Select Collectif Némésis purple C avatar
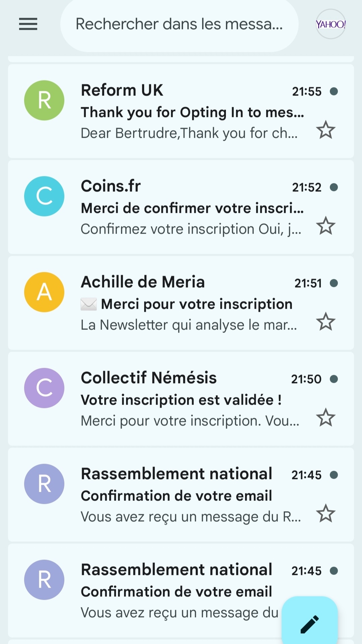This screenshot has height=644, width=362. coord(44,388)
